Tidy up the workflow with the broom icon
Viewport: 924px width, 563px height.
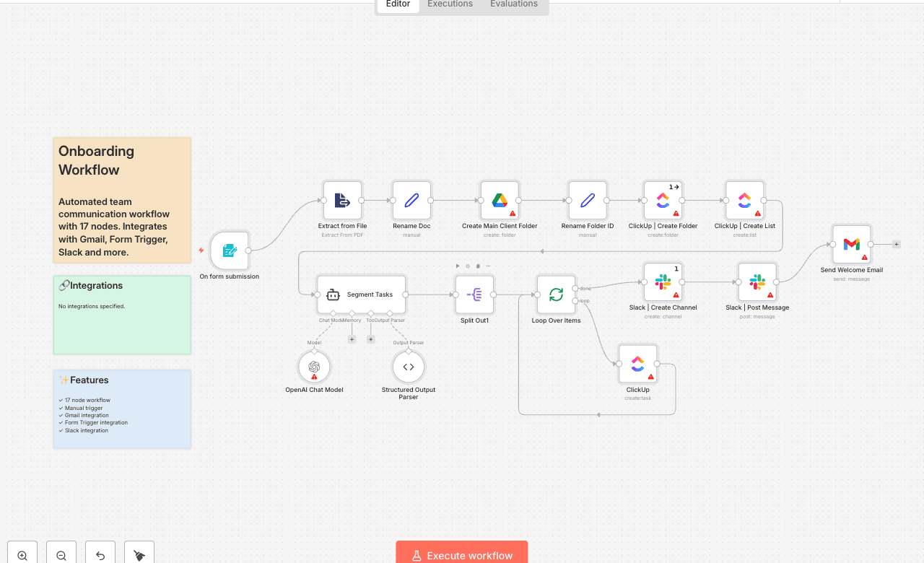click(139, 554)
